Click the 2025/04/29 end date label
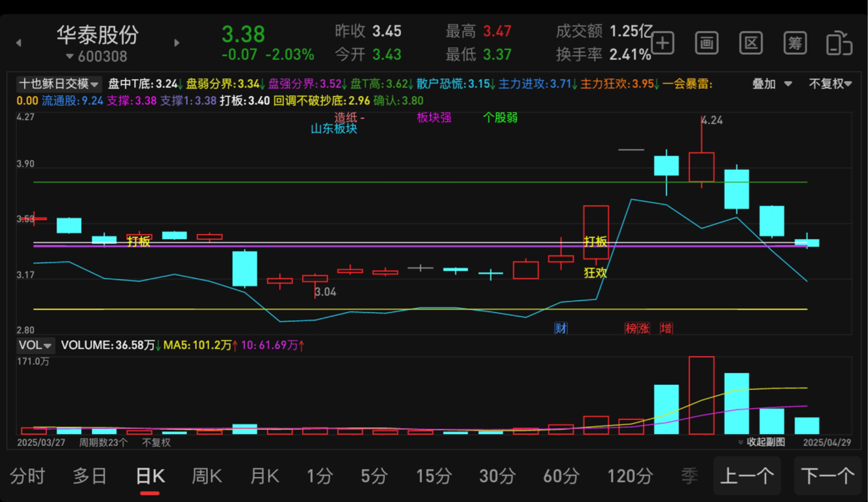This screenshot has width=868, height=502. (826, 443)
